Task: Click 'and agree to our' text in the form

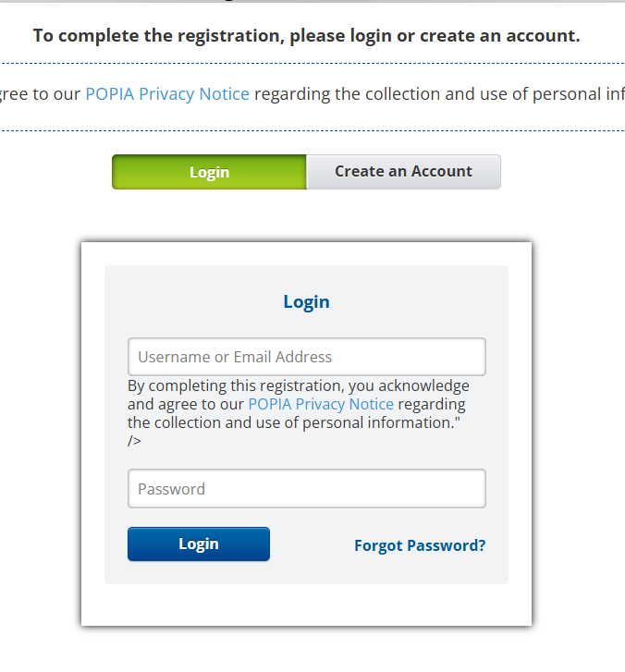Action: point(185,404)
